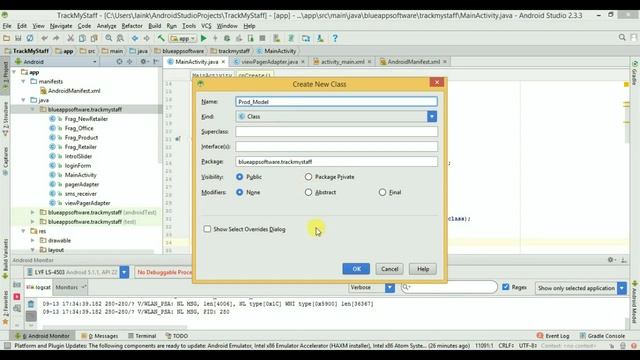Clear logcat with the trash icon

point(31,304)
